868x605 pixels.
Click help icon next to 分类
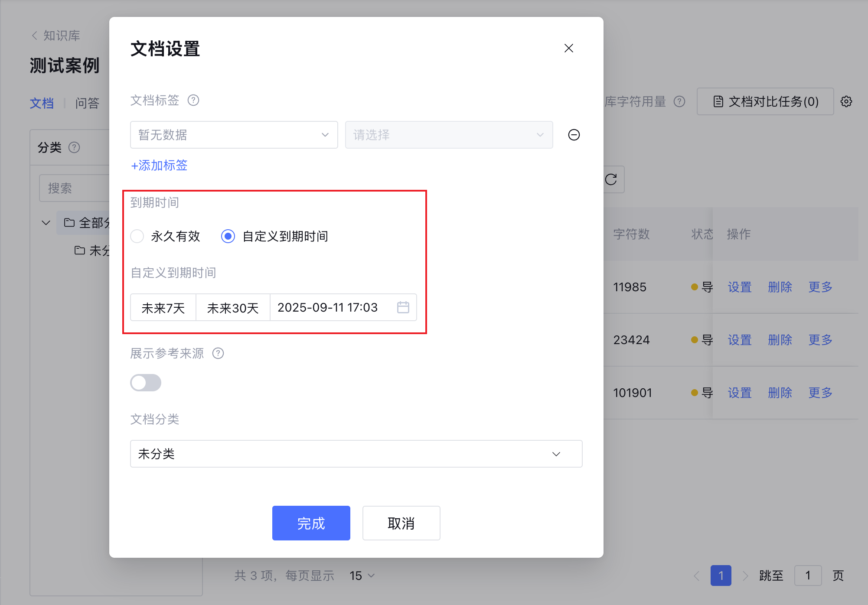[x=74, y=147]
